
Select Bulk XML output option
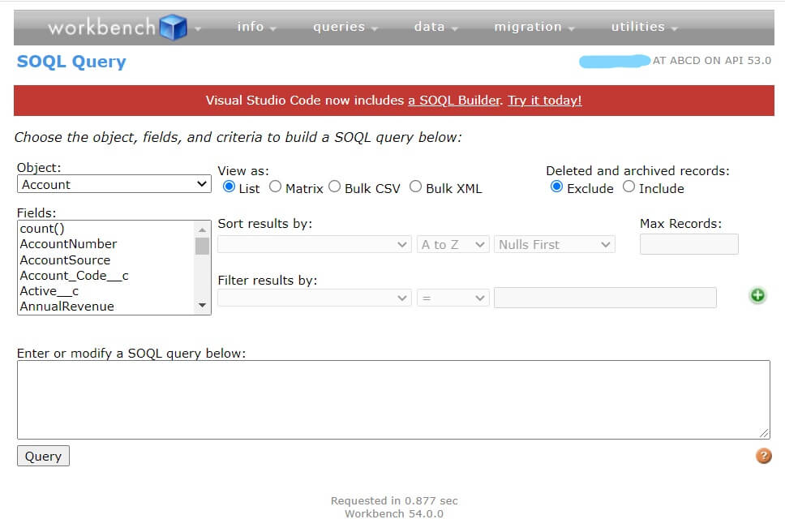[x=415, y=187]
